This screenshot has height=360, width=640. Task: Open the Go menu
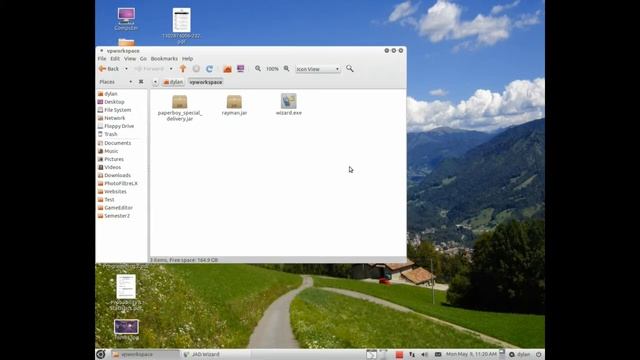[143, 59]
